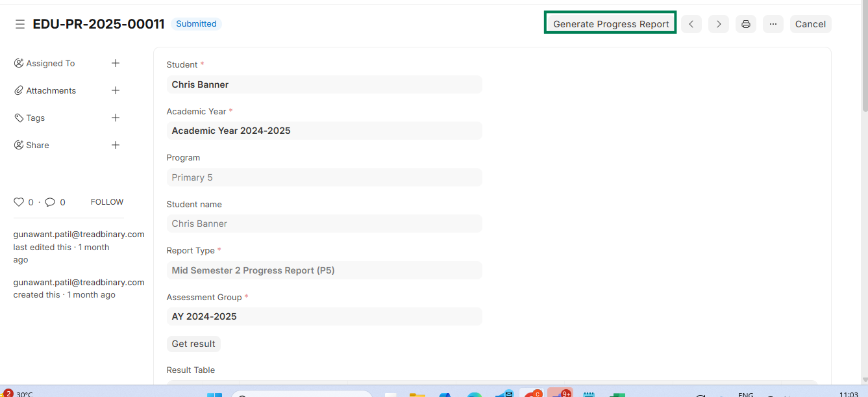
Task: Click the Get result button
Action: tap(193, 344)
